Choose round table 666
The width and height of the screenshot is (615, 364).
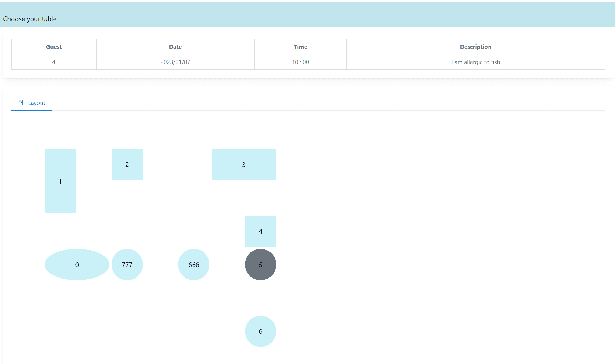(194, 264)
